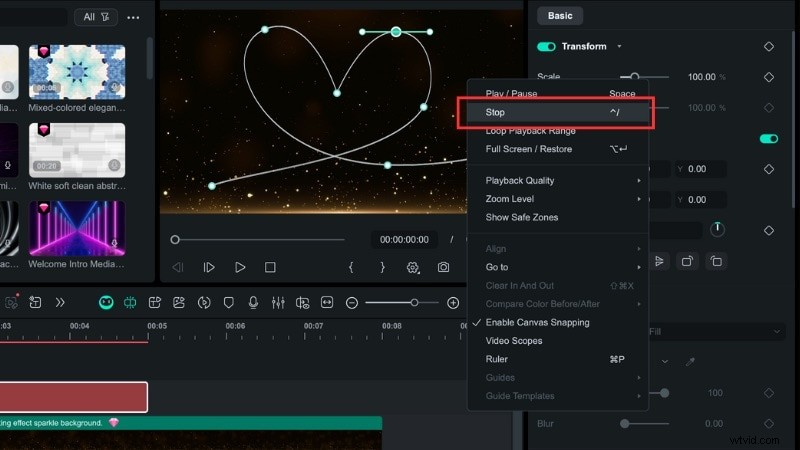
Task: Toggle Enable Canvas Snapping option
Action: point(557,322)
